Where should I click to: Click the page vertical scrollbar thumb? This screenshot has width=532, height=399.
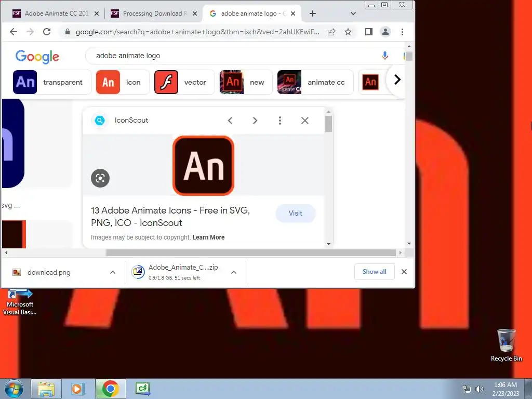[x=409, y=56]
